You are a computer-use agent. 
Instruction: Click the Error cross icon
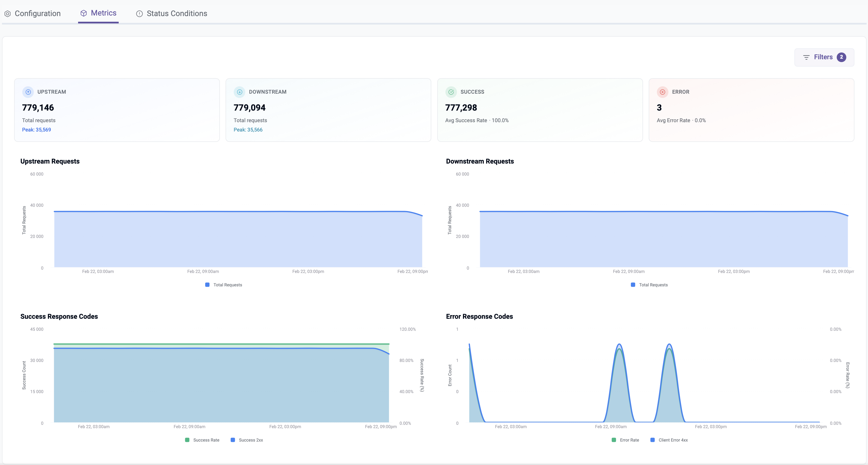tap(662, 92)
